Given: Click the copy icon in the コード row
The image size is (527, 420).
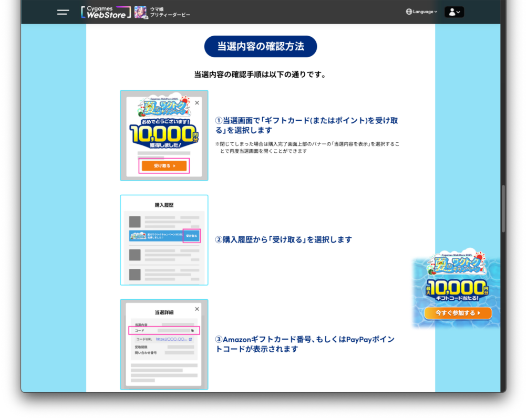Looking at the screenshot, I should click(x=193, y=331).
